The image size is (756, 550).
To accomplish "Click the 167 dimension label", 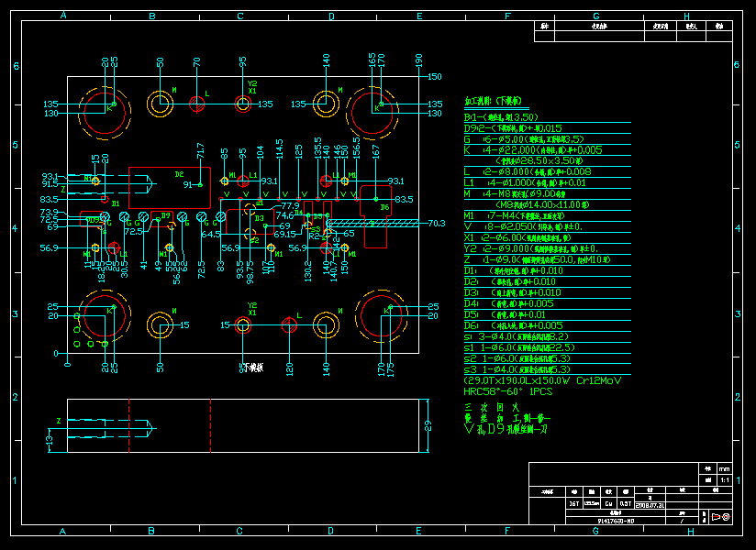I will 375,151.
